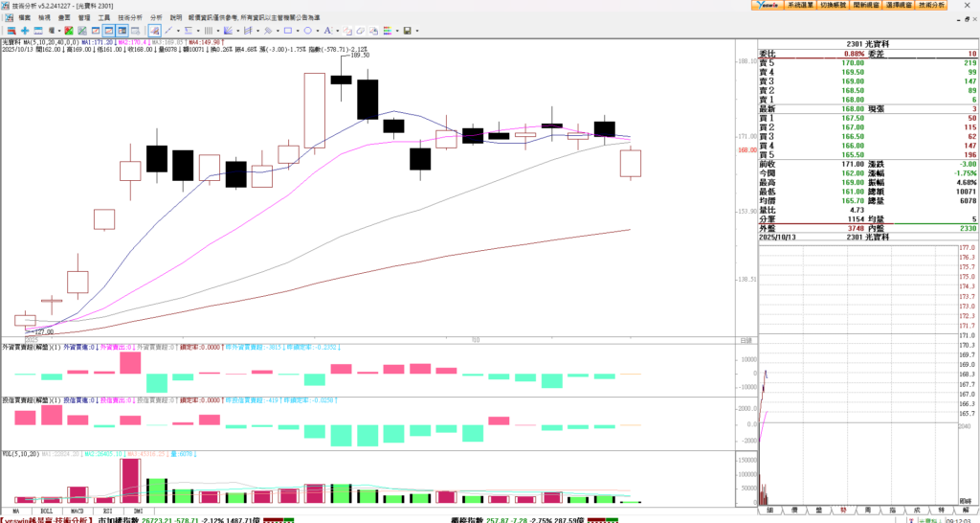The height and width of the screenshot is (523, 980).
Task: Select the draw line tool icon
Action: point(168,31)
